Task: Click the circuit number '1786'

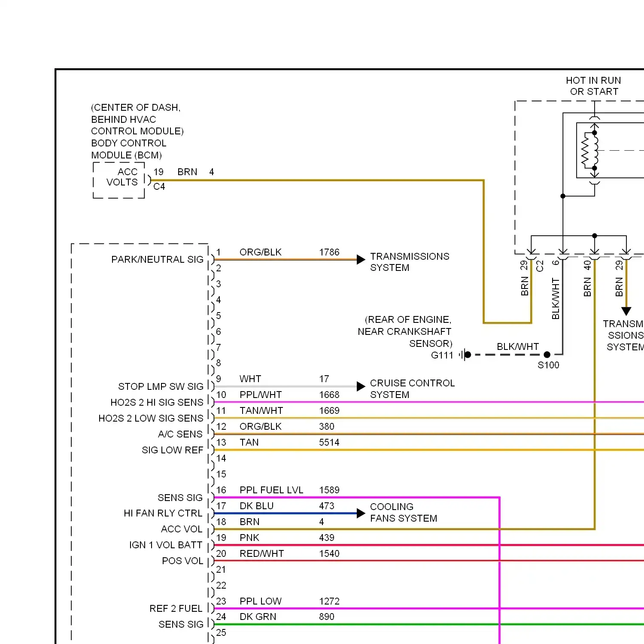Action: point(329,252)
